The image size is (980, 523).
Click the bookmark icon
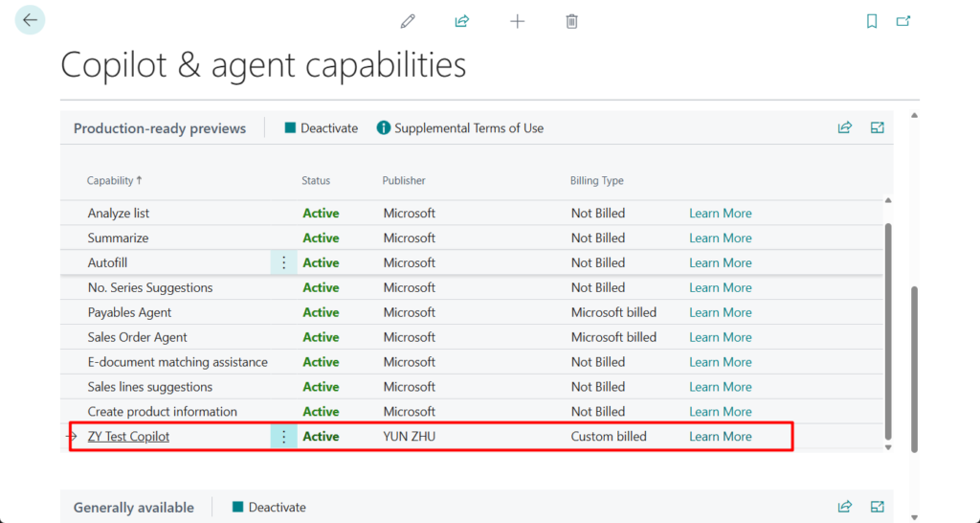pyautogui.click(x=871, y=21)
